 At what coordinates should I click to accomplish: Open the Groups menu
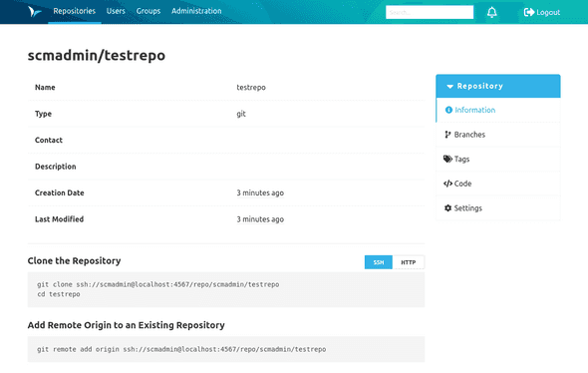pyautogui.click(x=148, y=11)
